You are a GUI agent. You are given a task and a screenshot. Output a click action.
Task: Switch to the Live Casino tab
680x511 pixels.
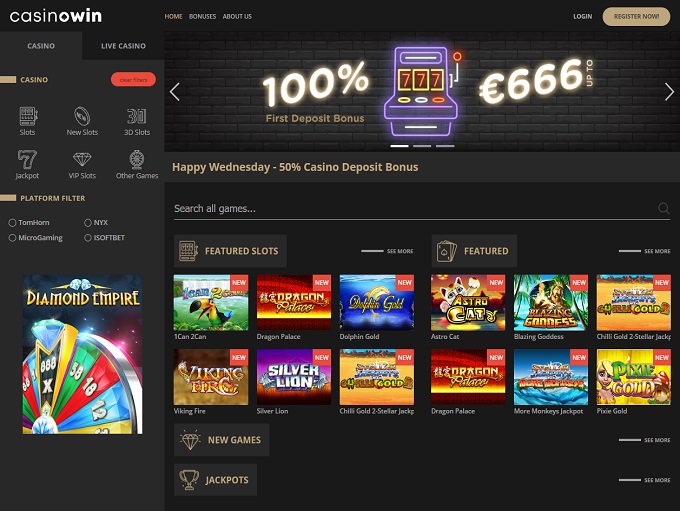[123, 46]
